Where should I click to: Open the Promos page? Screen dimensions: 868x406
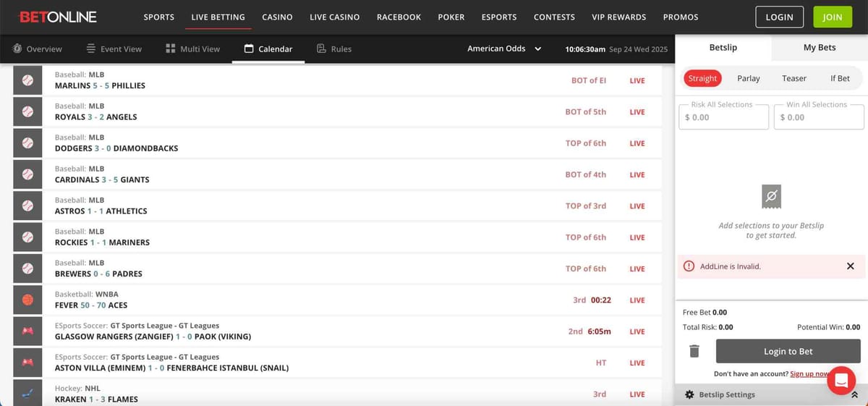(x=681, y=17)
